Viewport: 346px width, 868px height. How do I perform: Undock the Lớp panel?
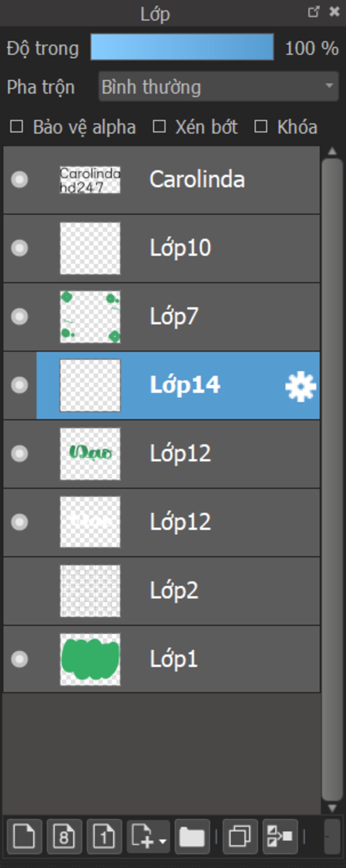pyautogui.click(x=313, y=12)
